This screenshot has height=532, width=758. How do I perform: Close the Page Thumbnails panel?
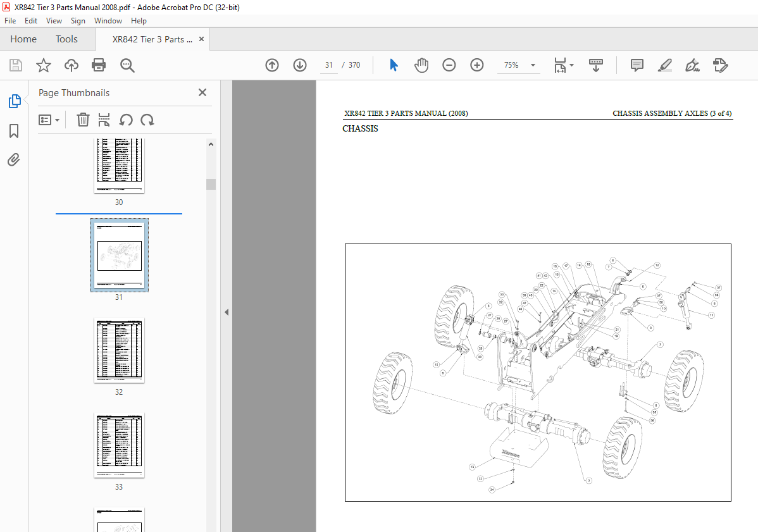(x=202, y=92)
